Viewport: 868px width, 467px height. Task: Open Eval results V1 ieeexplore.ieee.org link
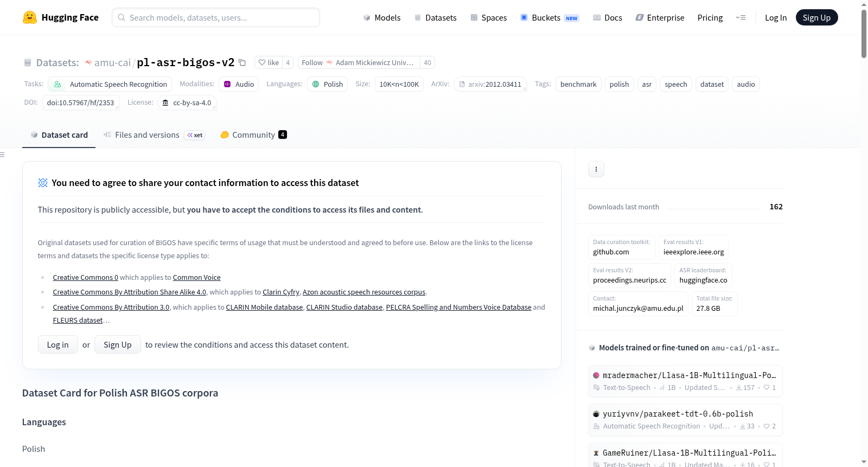coord(694,247)
